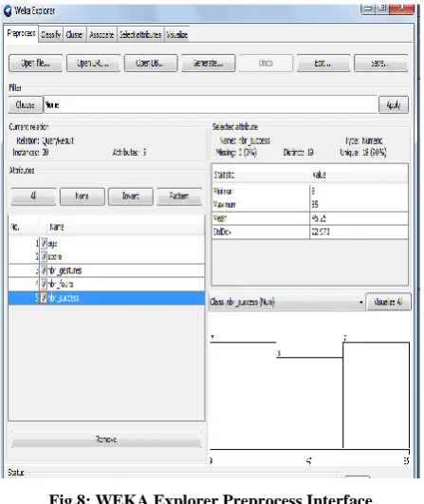
Task: Open the Class nbr_success dropdown
Action: (286, 302)
